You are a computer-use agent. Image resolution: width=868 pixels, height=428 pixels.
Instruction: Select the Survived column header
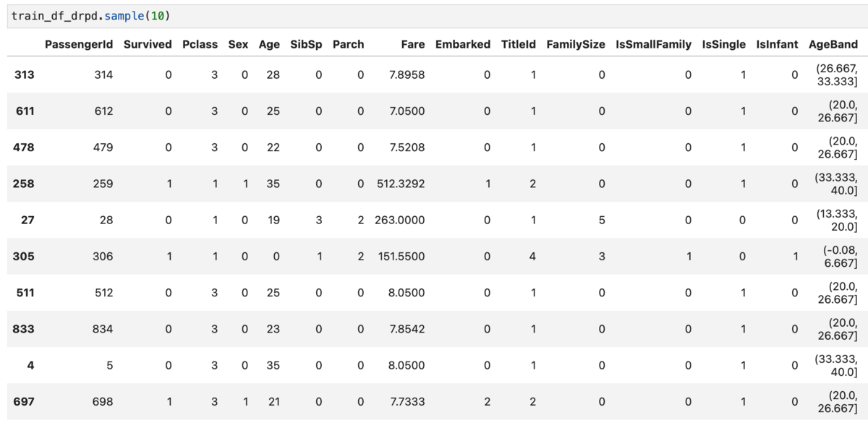click(x=148, y=44)
